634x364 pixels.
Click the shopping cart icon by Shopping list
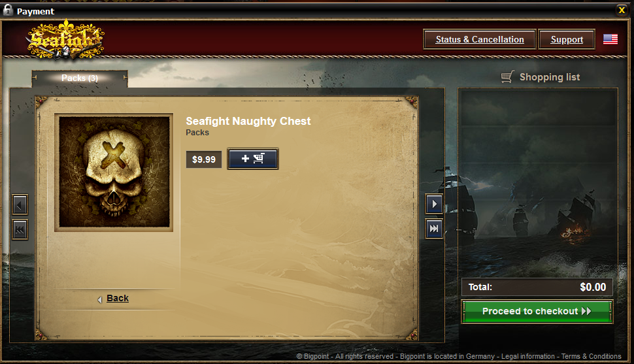pyautogui.click(x=507, y=76)
